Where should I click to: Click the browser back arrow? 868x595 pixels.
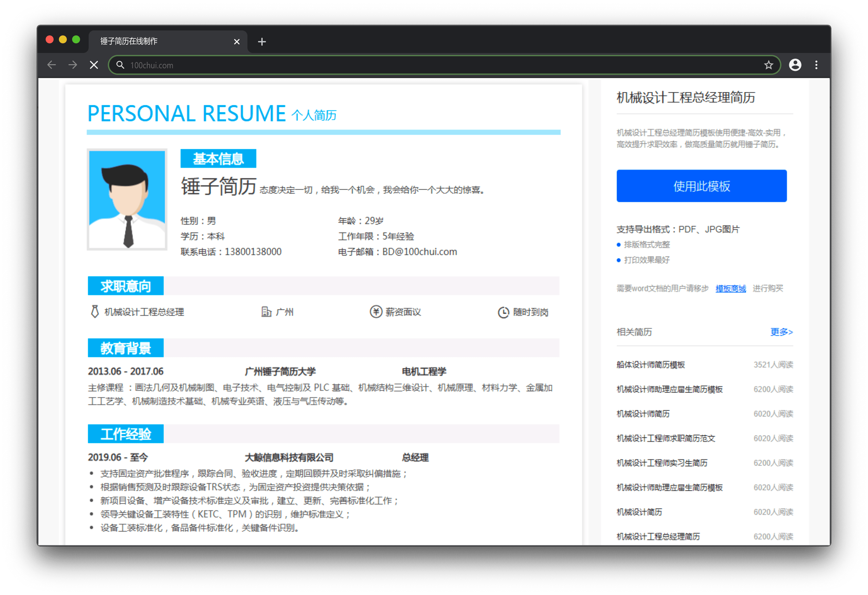(x=52, y=65)
